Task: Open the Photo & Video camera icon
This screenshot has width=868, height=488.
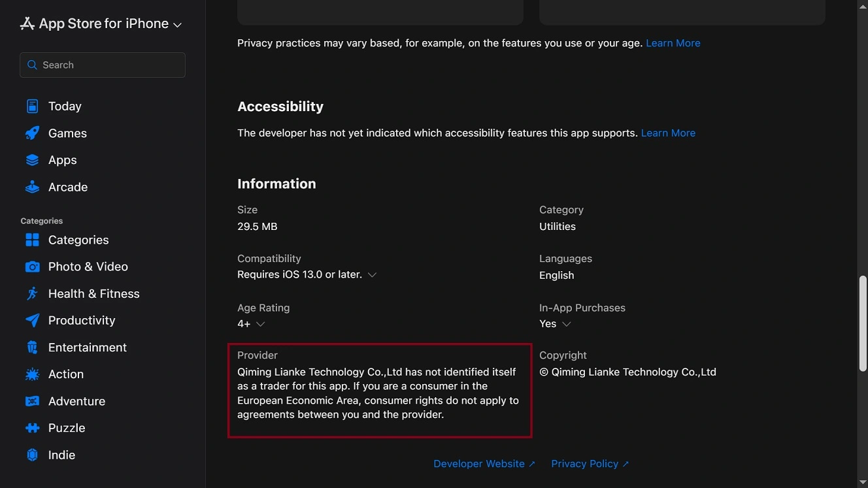Action: click(x=32, y=267)
